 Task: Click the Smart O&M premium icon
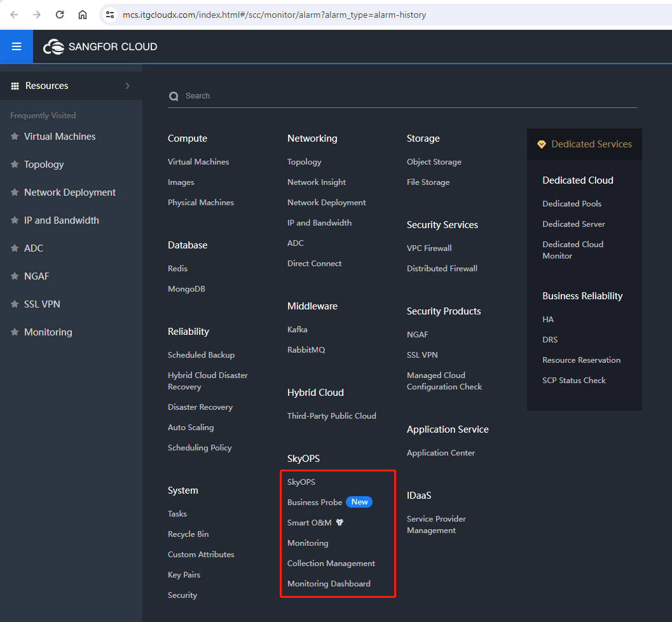[339, 522]
